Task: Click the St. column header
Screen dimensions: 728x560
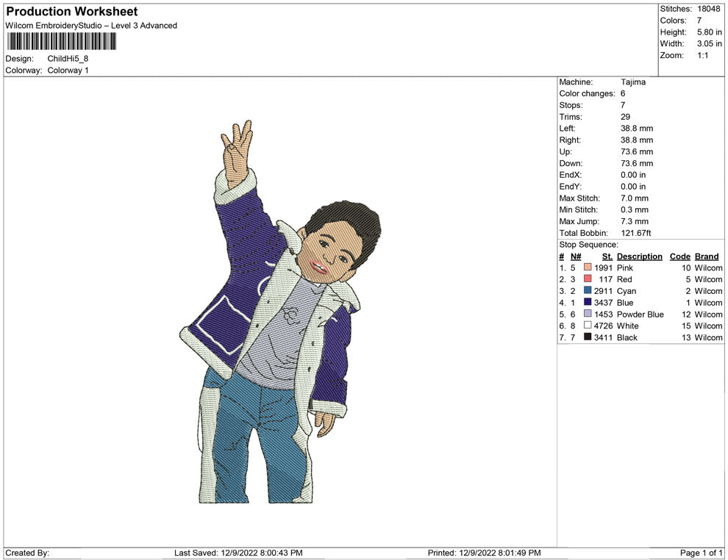Action: (x=607, y=256)
